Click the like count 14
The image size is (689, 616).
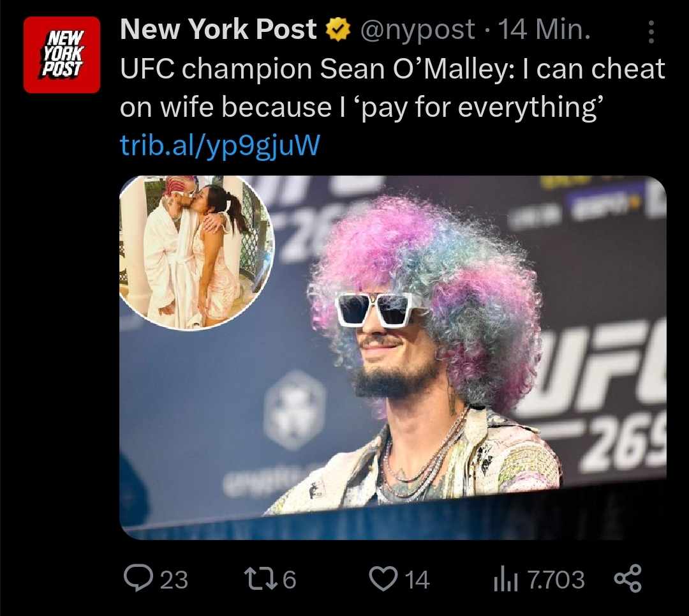point(417,580)
